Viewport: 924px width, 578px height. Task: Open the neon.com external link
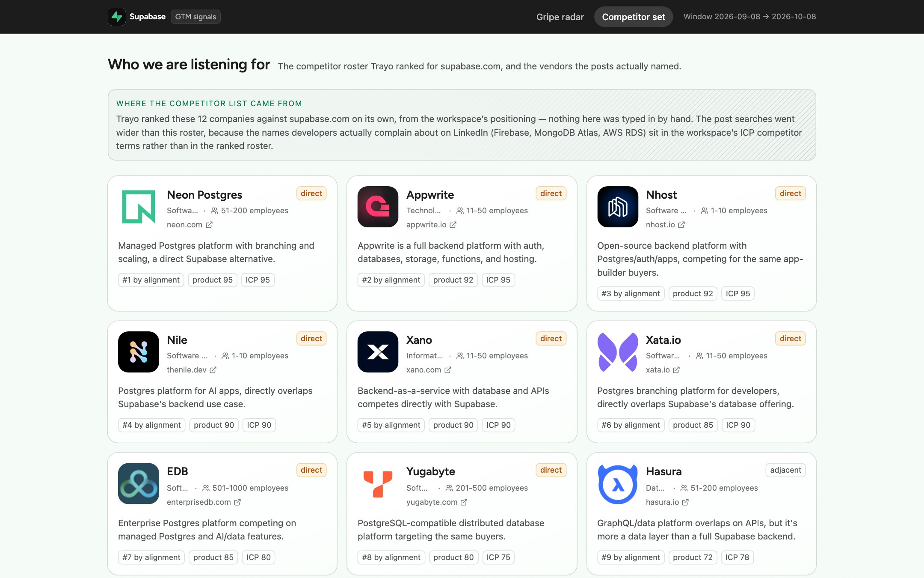point(190,225)
